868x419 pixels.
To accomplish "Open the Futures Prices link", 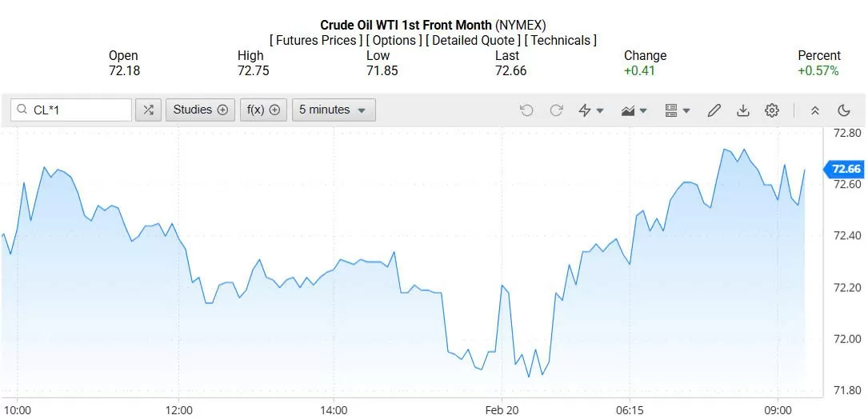I will tap(315, 40).
